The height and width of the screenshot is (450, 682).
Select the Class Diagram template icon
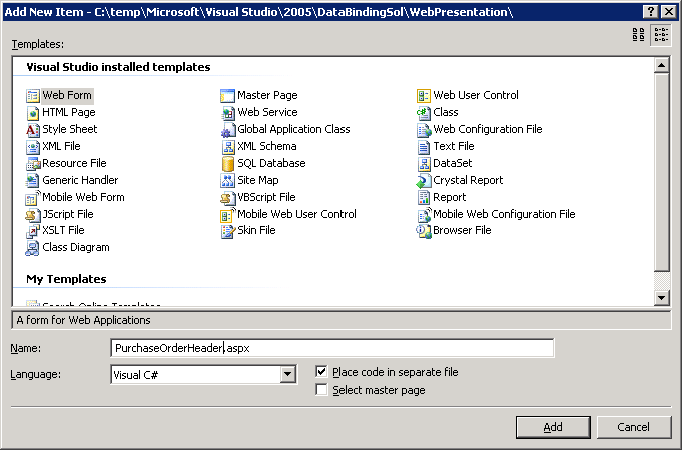[x=33, y=248]
